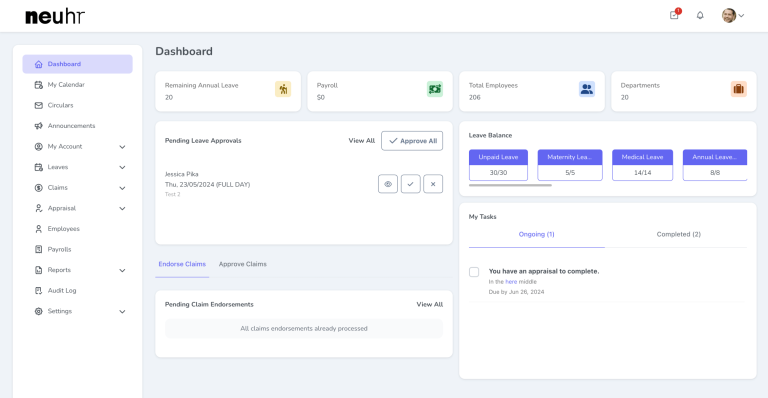
Task: Expand the Leaves submenu chevron
Action: (122, 167)
